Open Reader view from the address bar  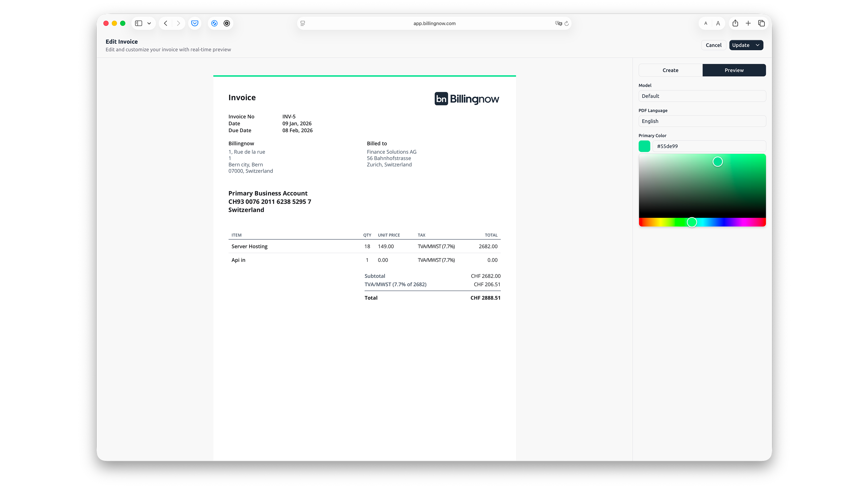[302, 23]
